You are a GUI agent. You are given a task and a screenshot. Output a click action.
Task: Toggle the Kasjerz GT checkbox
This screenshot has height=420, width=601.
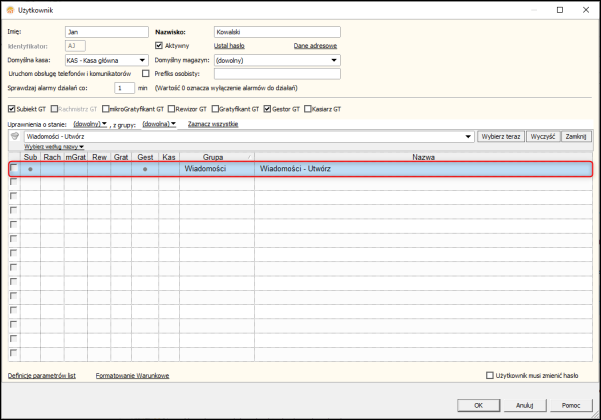pyautogui.click(x=307, y=109)
